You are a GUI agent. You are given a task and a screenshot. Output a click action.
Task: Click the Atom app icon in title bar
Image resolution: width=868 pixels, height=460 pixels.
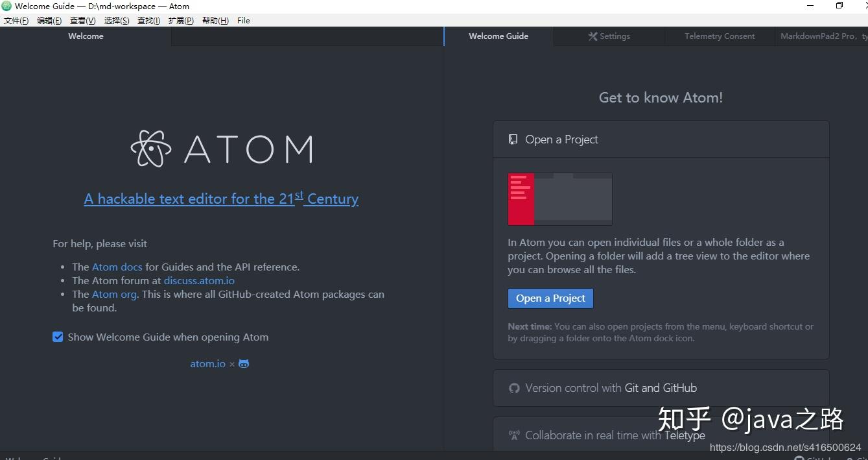[6, 6]
